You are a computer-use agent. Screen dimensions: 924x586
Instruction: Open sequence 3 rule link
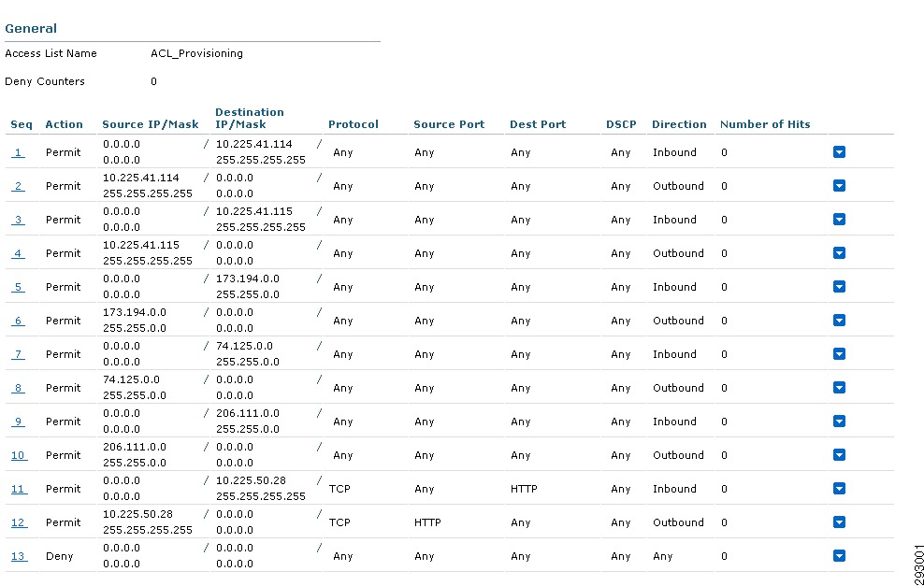pyautogui.click(x=18, y=220)
